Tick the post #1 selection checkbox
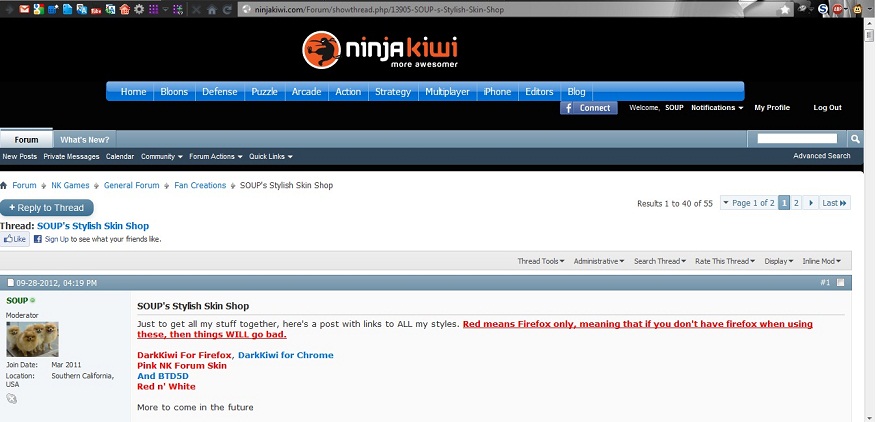The image size is (876, 422). 840,282
